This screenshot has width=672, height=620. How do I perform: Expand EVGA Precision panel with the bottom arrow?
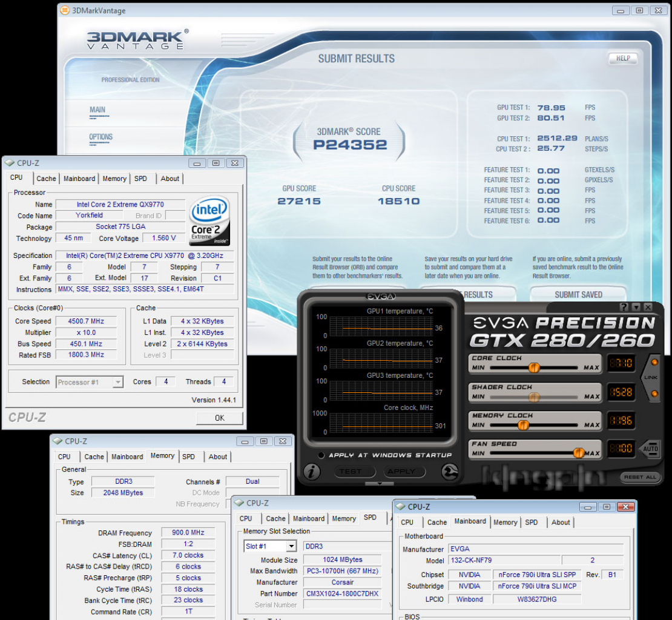[379, 483]
